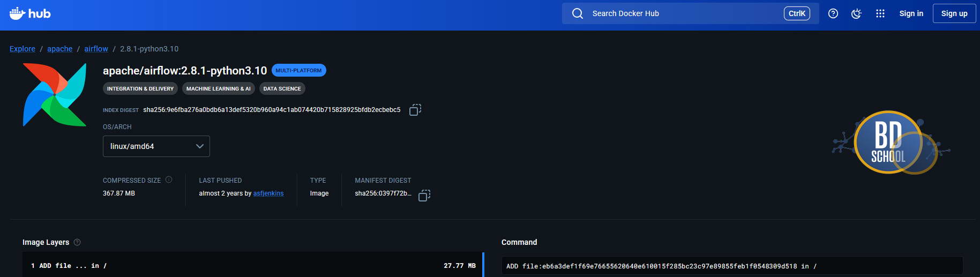Image resolution: width=980 pixels, height=277 pixels.
Task: Open the asfjenkins user link
Action: tap(268, 193)
